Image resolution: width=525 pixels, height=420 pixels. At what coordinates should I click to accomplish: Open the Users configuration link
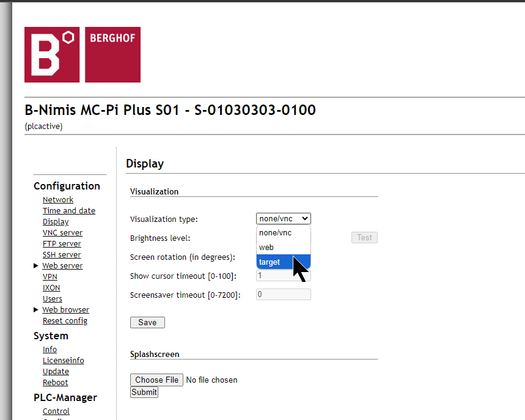53,299
